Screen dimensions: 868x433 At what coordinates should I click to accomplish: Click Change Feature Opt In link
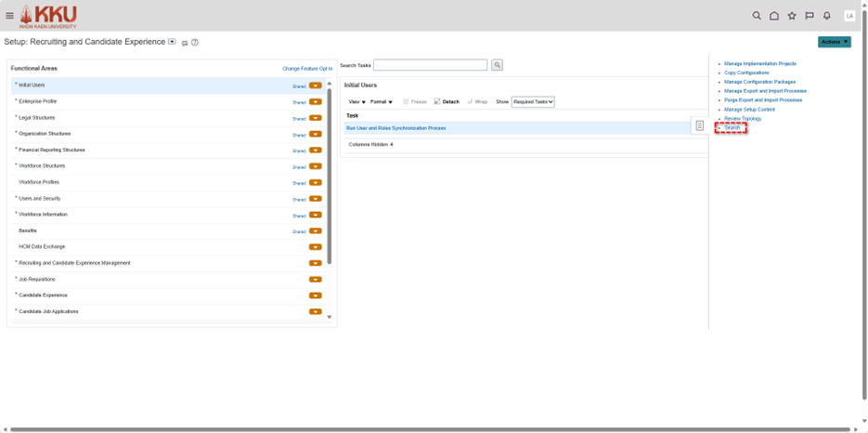pos(307,69)
